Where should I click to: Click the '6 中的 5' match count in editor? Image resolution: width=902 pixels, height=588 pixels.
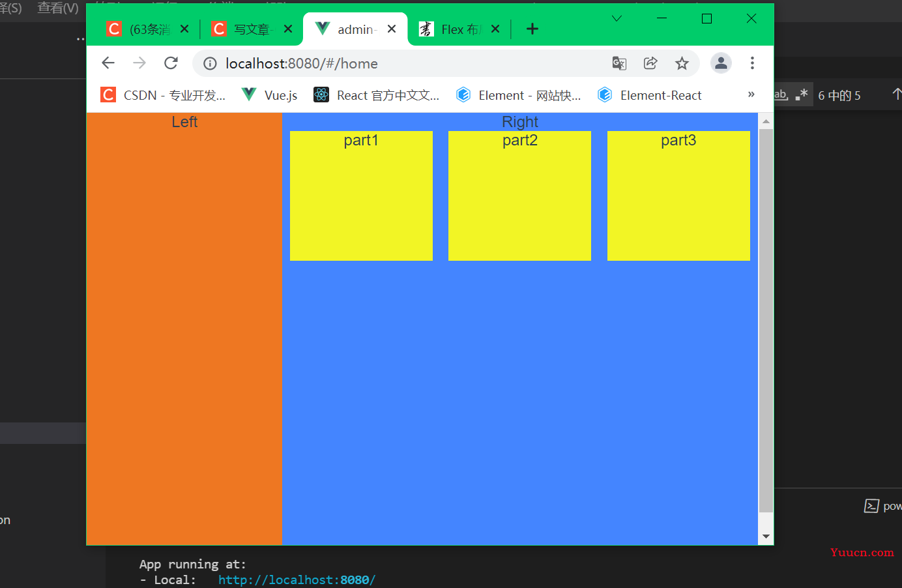(x=839, y=96)
